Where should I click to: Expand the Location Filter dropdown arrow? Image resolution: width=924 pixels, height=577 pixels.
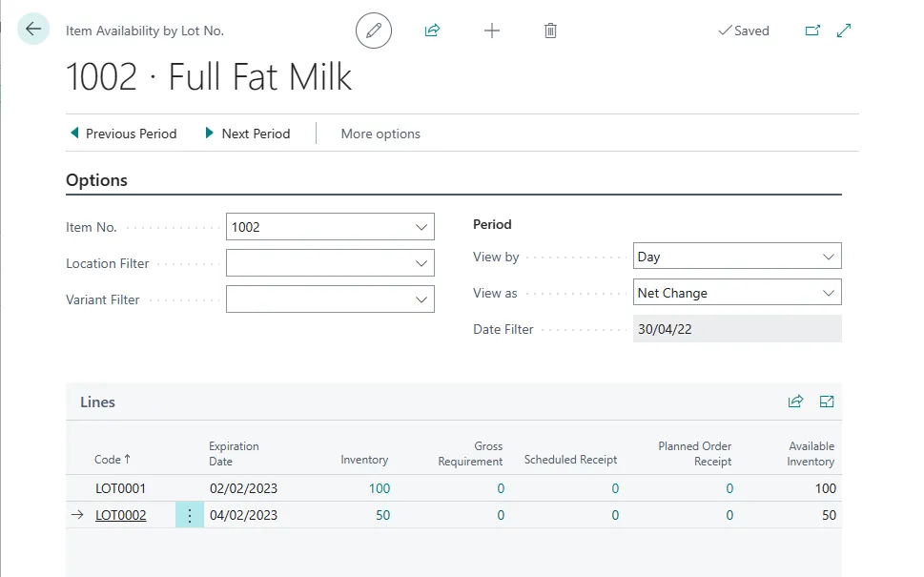click(x=421, y=263)
